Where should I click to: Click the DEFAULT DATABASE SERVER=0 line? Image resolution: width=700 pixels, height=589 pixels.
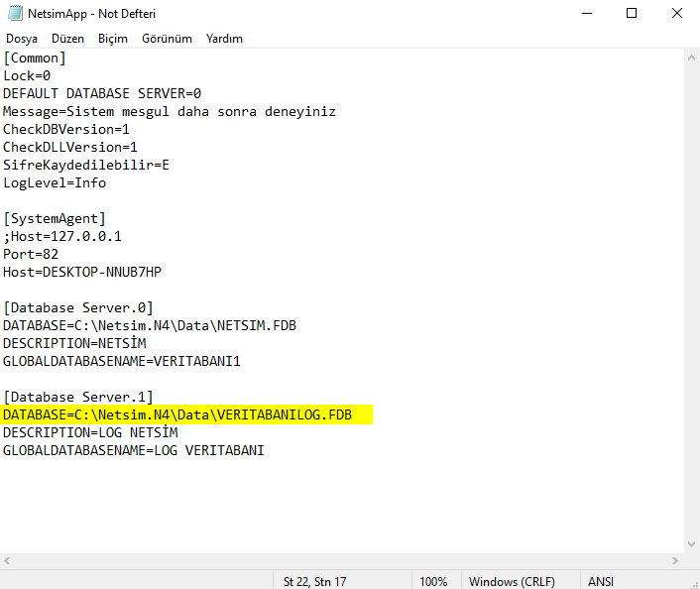(x=102, y=94)
